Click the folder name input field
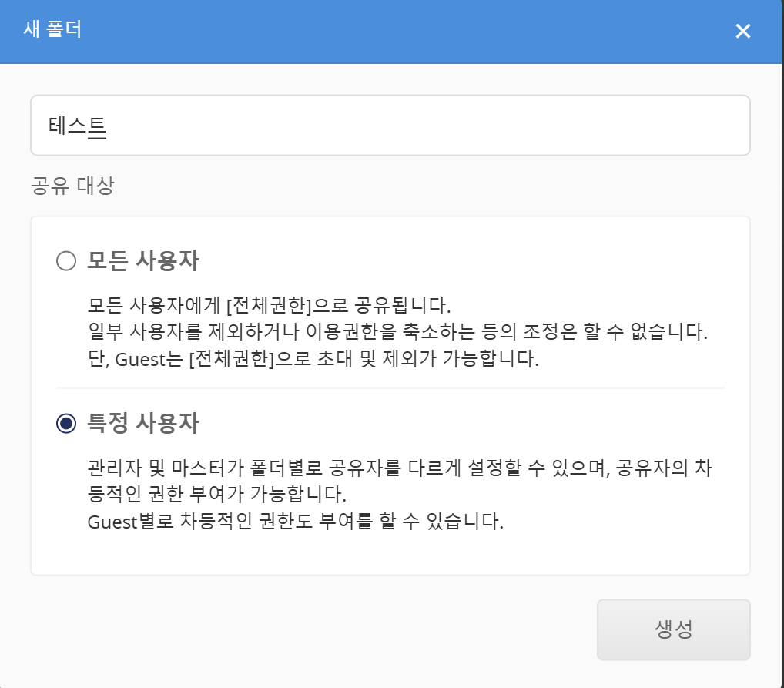 point(390,126)
